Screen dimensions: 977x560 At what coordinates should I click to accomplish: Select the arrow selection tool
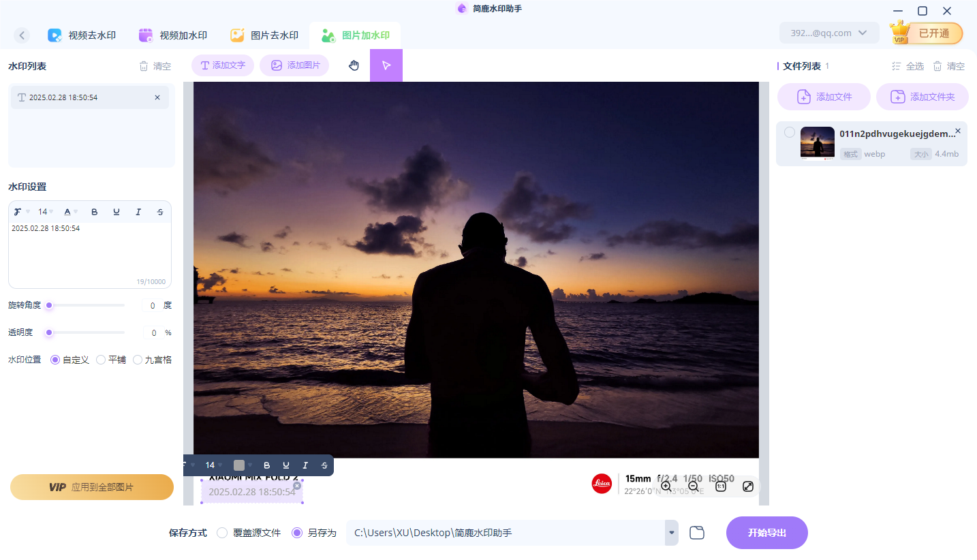386,65
